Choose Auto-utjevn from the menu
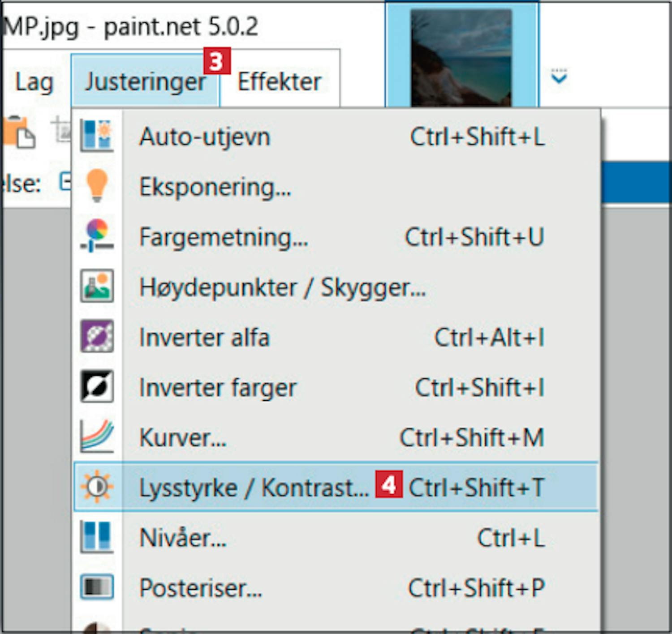The height and width of the screenshot is (634, 672). [x=336, y=136]
